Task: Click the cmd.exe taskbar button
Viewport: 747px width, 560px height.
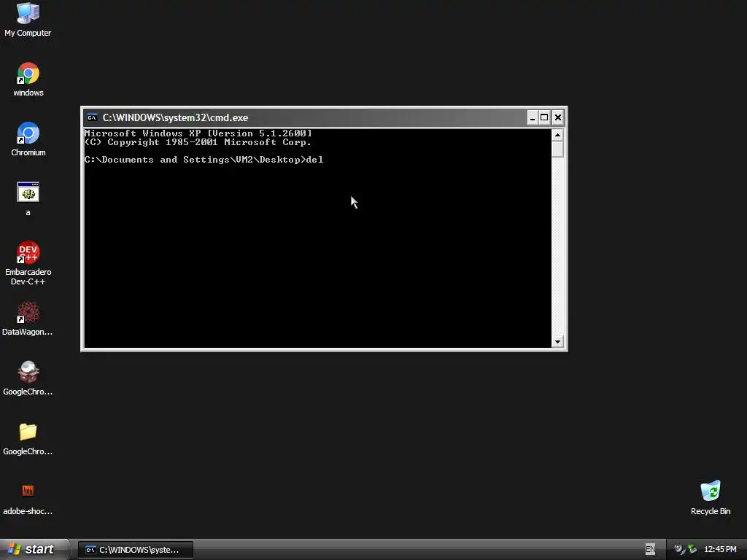Action: pos(136,550)
